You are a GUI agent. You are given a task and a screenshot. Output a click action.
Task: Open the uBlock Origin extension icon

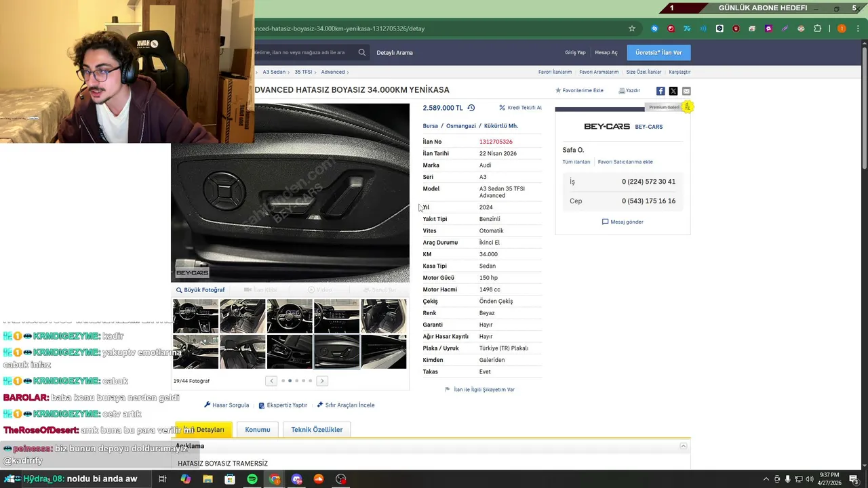(x=736, y=28)
